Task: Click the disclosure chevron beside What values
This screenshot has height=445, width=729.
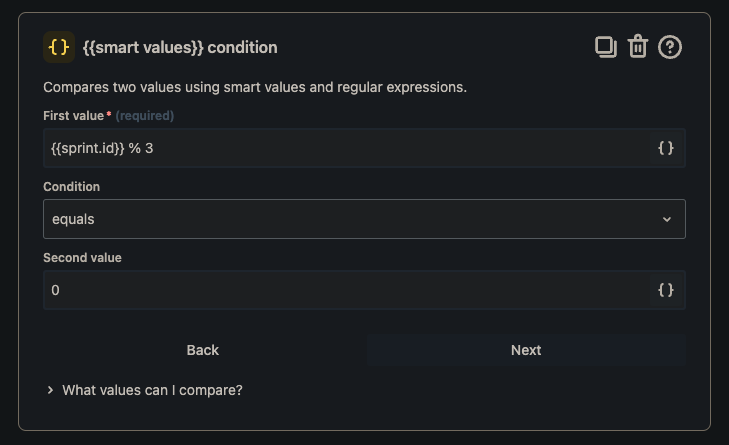Action: pos(50,390)
